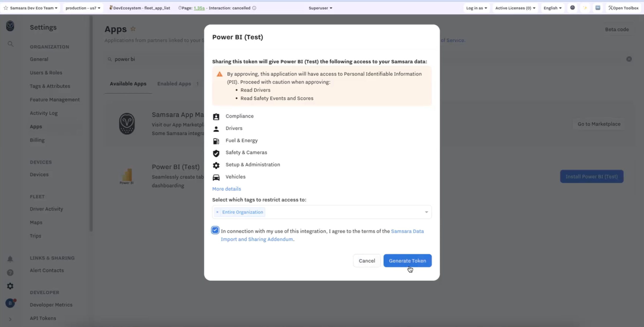Open Trips in sidebar

(x=36, y=236)
